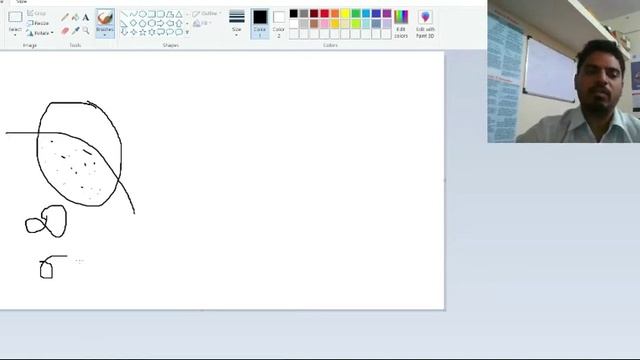Select the Fill with color bucket tool
This screenshot has width=640, height=360.
[x=75, y=17]
